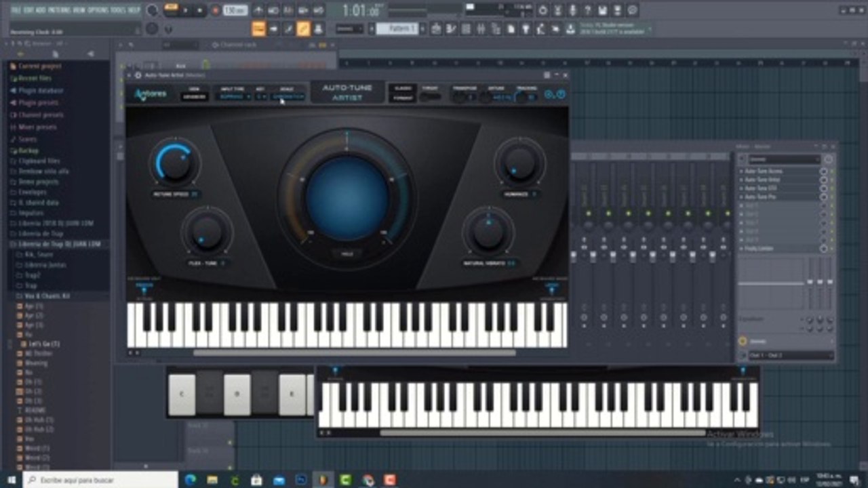The height and width of the screenshot is (488, 868).
Task: Select the Moaning sample in browser
Action: 36,363
